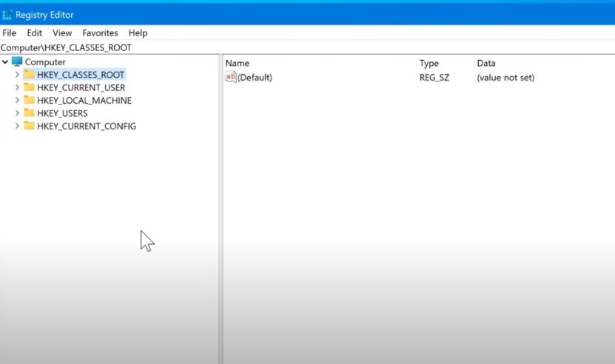Expand the HKEY_CLASSES_ROOT key
Viewport: 615px width, 364px height.
pos(17,75)
